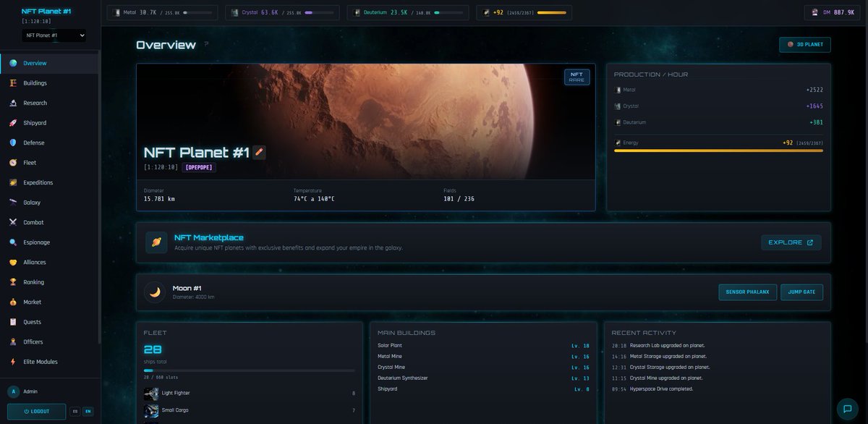Click the NFT RARE badge on the planet
The height and width of the screenshot is (424, 868).
pos(576,78)
